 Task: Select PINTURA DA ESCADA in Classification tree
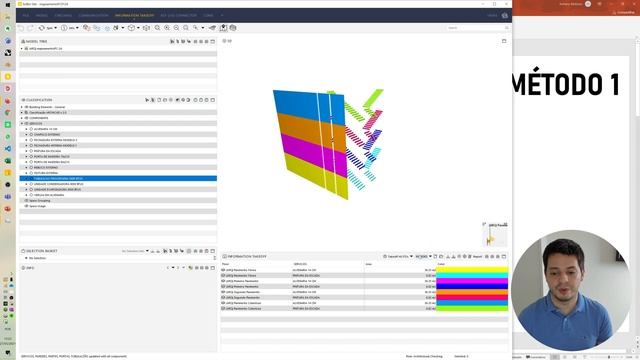pyautogui.click(x=47, y=151)
